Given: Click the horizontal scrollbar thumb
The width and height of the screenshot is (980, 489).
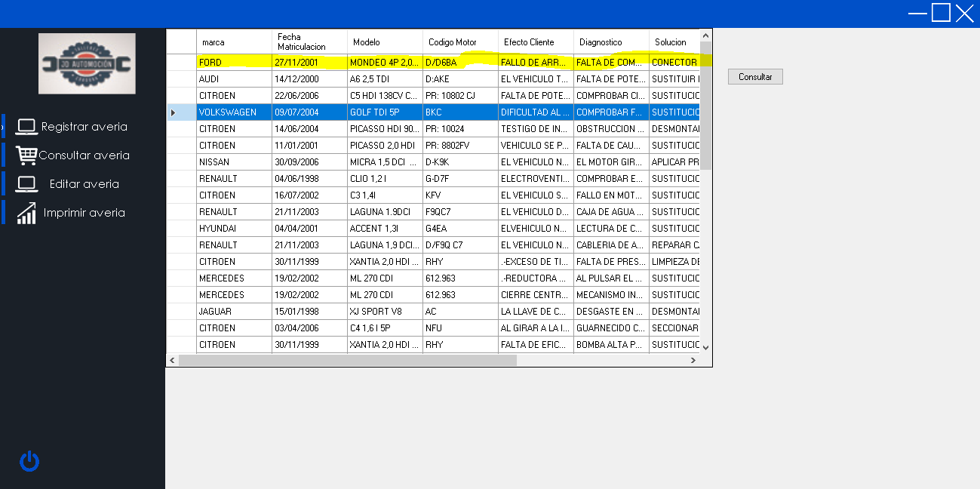Looking at the screenshot, I should (x=348, y=361).
